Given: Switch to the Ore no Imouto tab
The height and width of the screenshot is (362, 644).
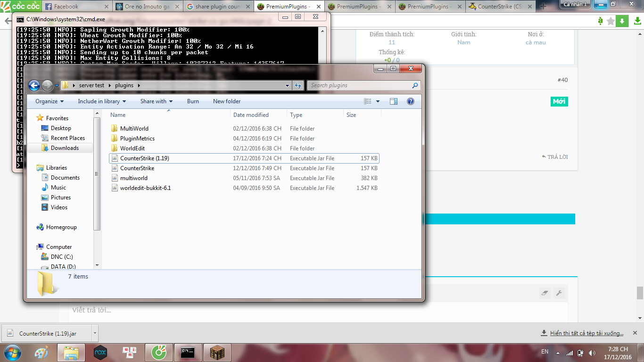Looking at the screenshot, I should coord(148,7).
